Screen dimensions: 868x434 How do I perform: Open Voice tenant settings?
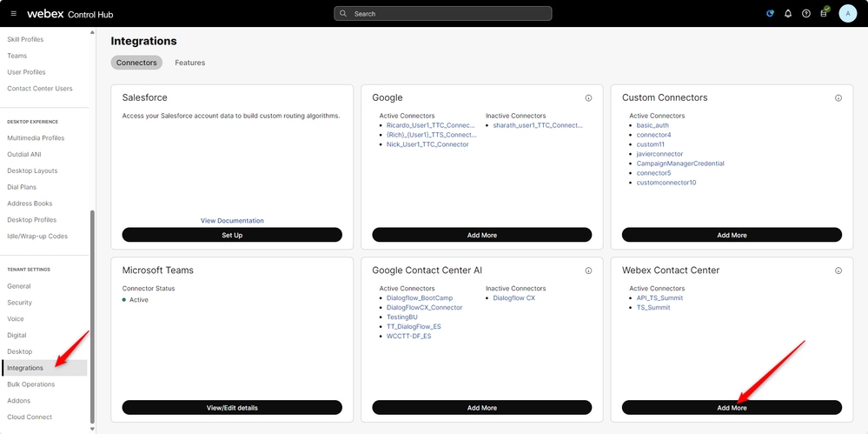pyautogui.click(x=16, y=318)
